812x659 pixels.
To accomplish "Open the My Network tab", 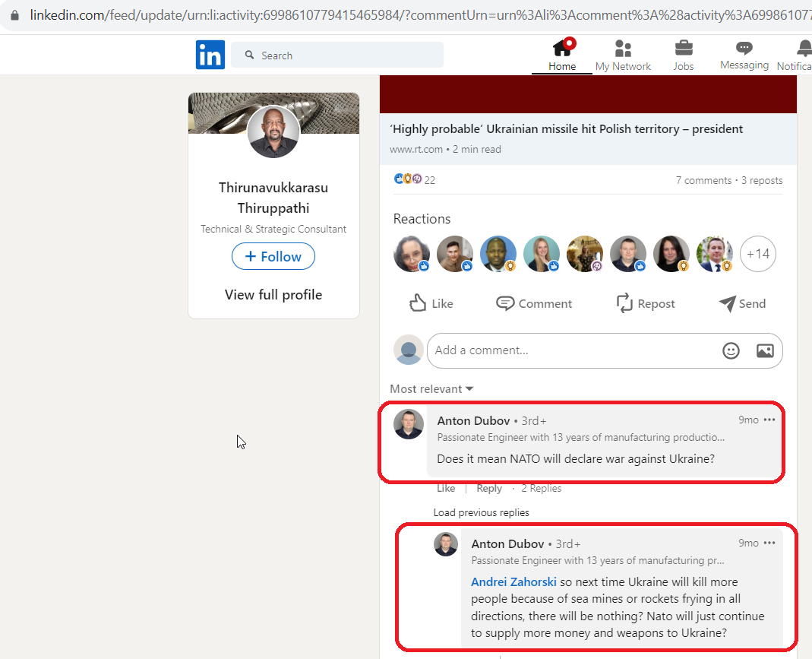I will click(x=623, y=55).
